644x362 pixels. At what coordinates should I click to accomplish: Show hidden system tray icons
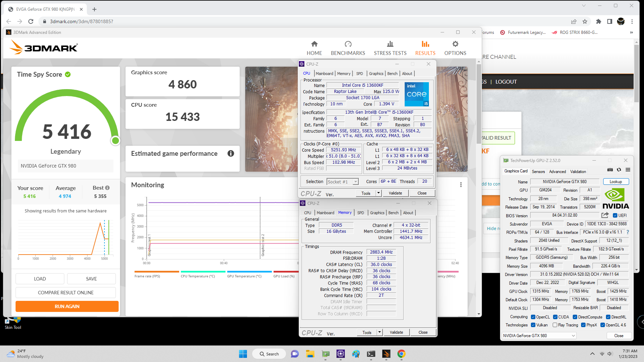click(x=592, y=354)
